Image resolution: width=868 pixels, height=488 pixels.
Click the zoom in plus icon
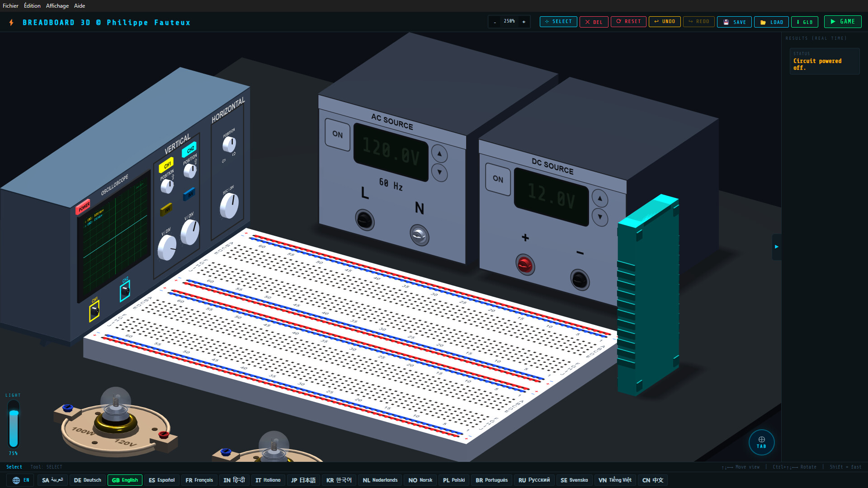(x=524, y=22)
